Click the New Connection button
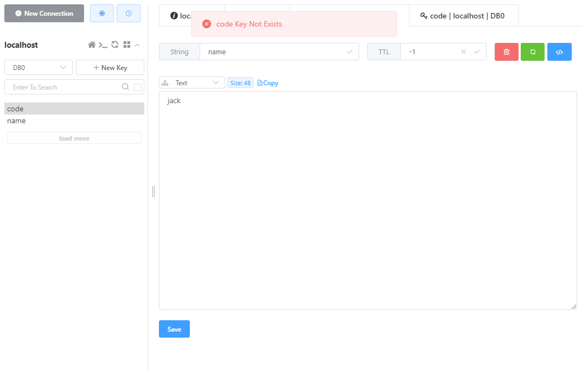This screenshot has width=588, height=374. pyautogui.click(x=44, y=14)
